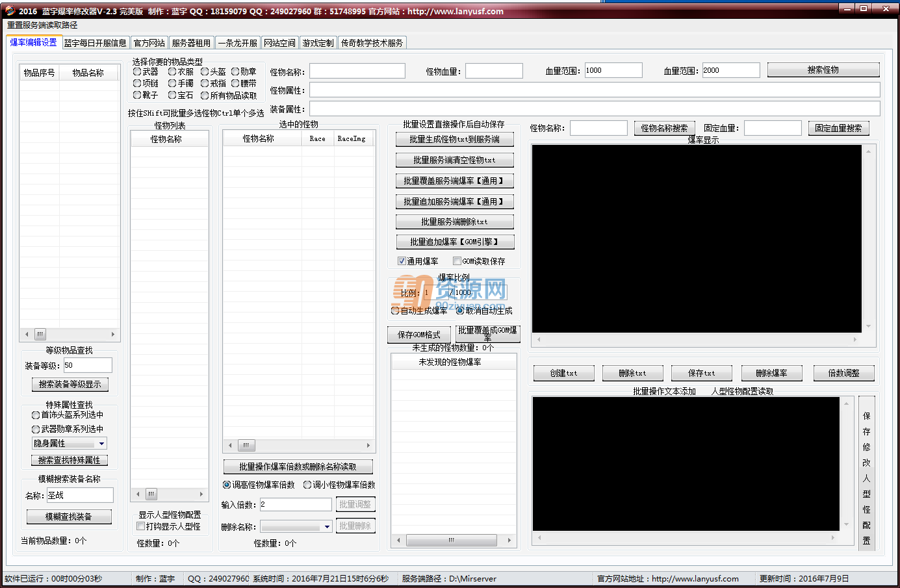Switch to the 一条龙开服 tab
This screenshot has height=588, width=900.
(x=238, y=43)
